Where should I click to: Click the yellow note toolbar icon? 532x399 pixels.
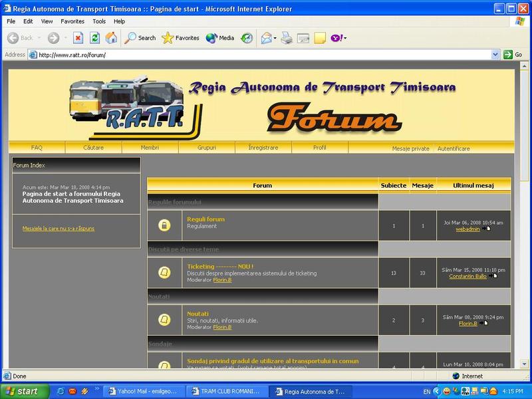tap(320, 38)
